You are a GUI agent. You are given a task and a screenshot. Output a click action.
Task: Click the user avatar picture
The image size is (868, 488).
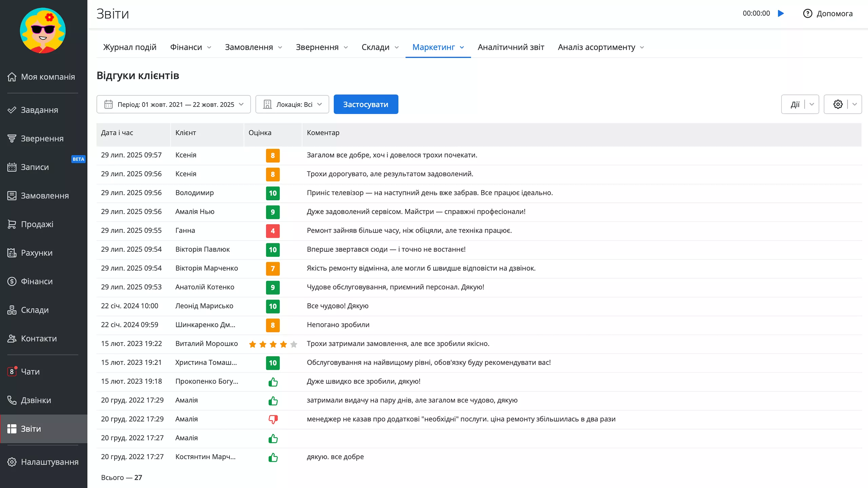pos(42,30)
